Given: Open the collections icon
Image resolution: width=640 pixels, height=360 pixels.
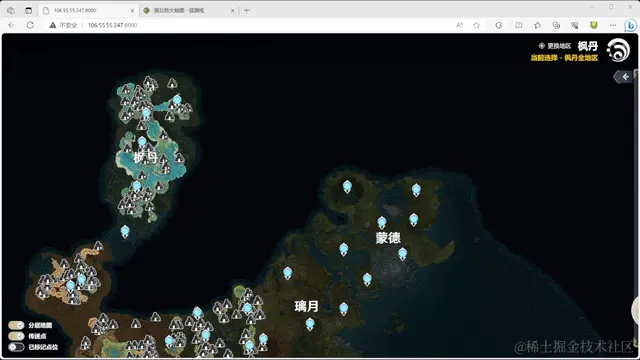Looking at the screenshot, I should pos(556,25).
